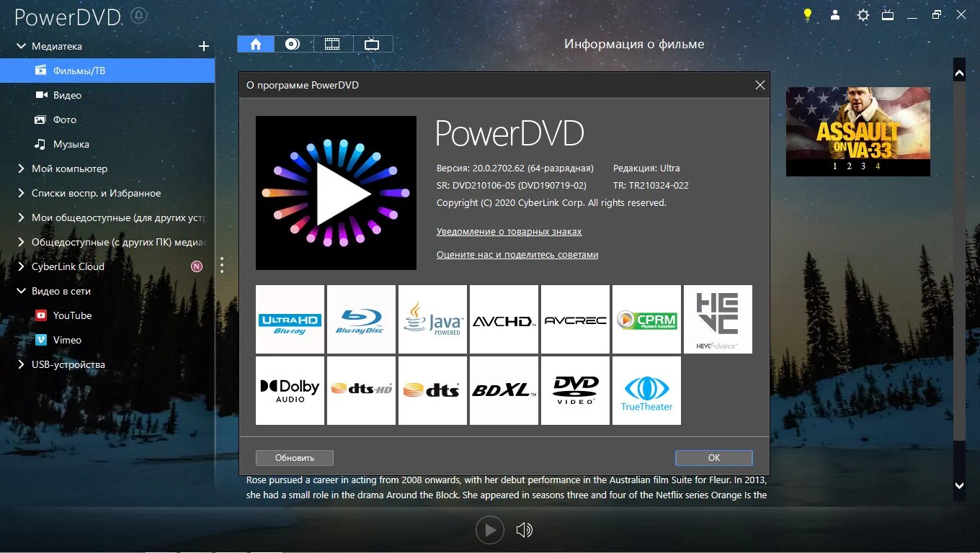Mute audio with the speaker icon
The width and height of the screenshot is (980, 553).
point(525,531)
